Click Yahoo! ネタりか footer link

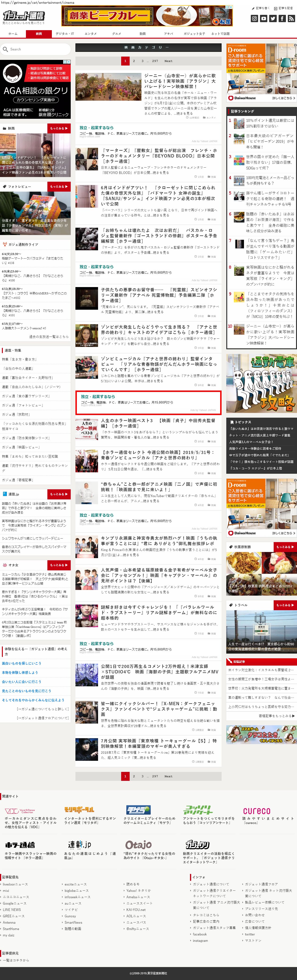click(138, 891)
